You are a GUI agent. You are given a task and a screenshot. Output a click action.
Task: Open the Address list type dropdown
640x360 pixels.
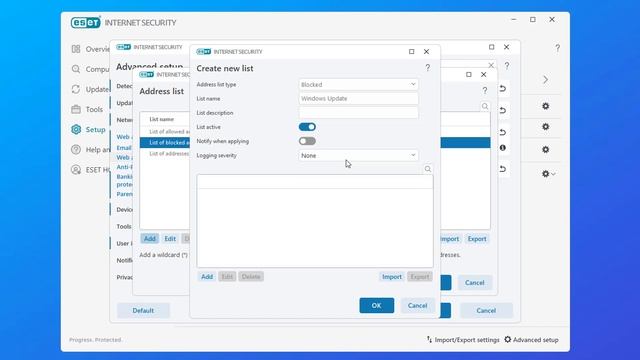[x=358, y=84]
